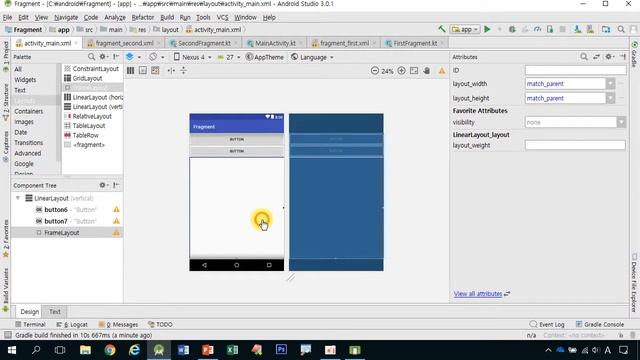Screen dimensions: 640x360
Task: Select FrameLayout in Component Tree
Action: (61, 233)
